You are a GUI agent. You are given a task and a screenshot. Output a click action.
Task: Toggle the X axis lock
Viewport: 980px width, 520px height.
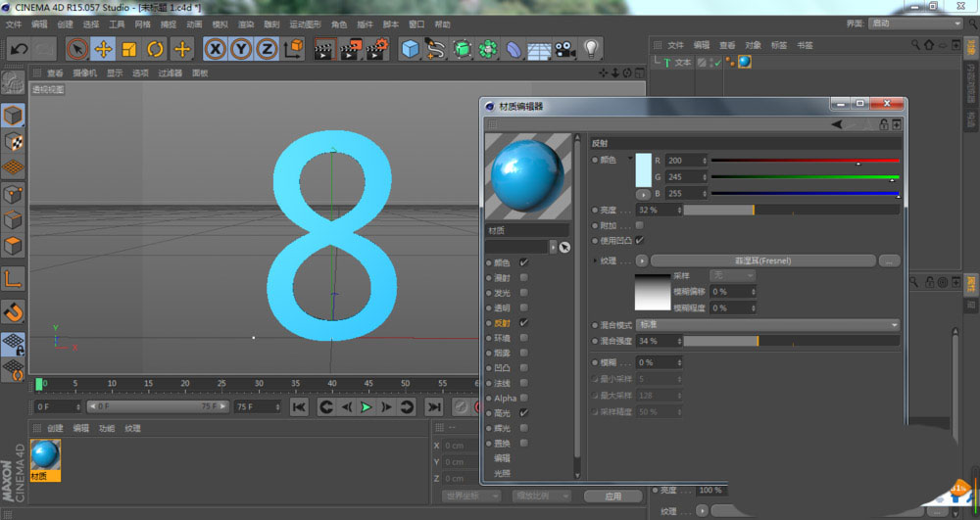pos(215,49)
